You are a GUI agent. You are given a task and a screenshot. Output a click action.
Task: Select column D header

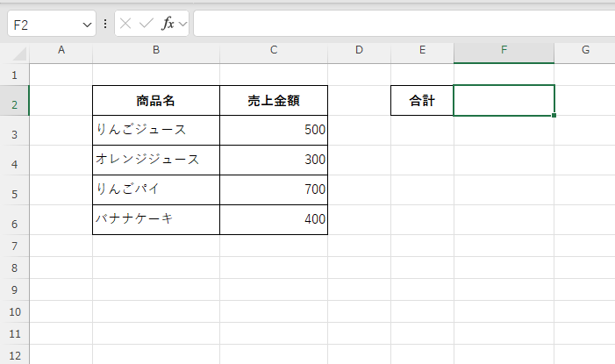(360, 53)
